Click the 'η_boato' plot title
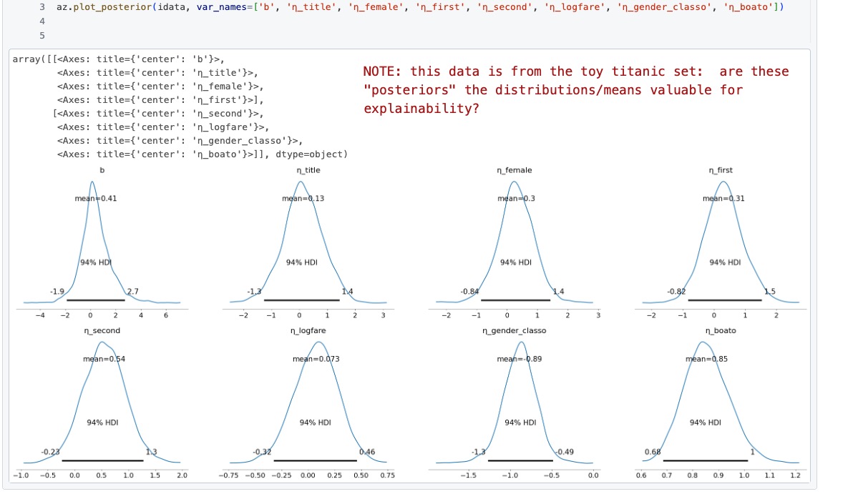 [x=721, y=331]
